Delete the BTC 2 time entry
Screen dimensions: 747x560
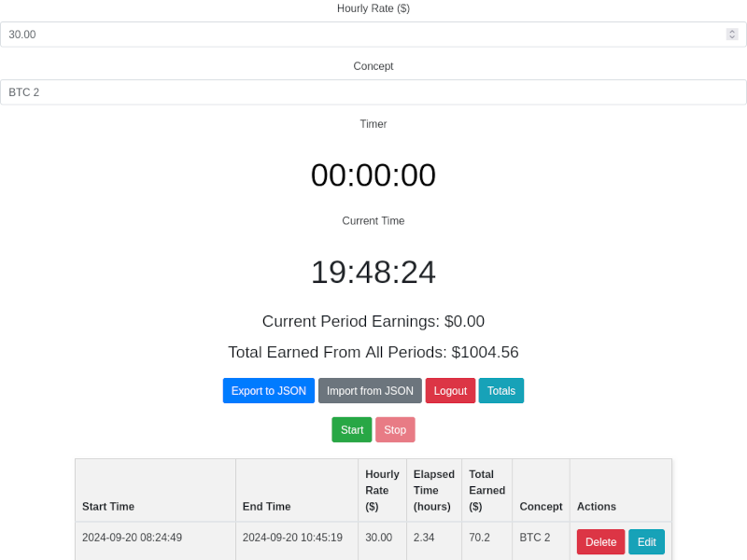tap(600, 542)
